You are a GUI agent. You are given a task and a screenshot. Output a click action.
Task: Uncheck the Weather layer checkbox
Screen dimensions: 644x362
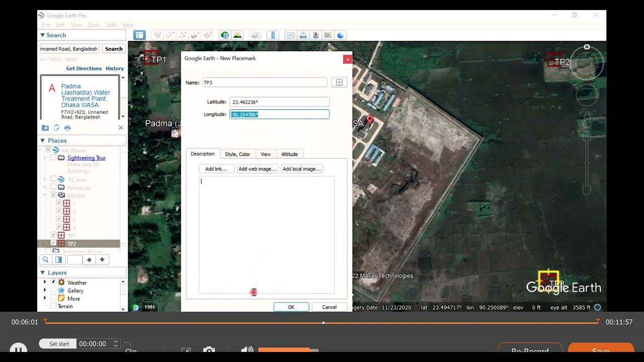(x=53, y=283)
